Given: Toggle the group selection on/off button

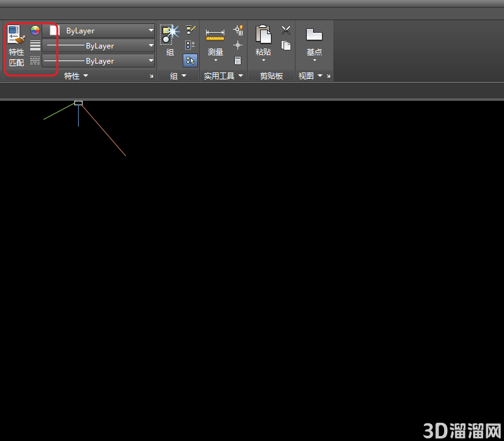Looking at the screenshot, I should pos(190,60).
